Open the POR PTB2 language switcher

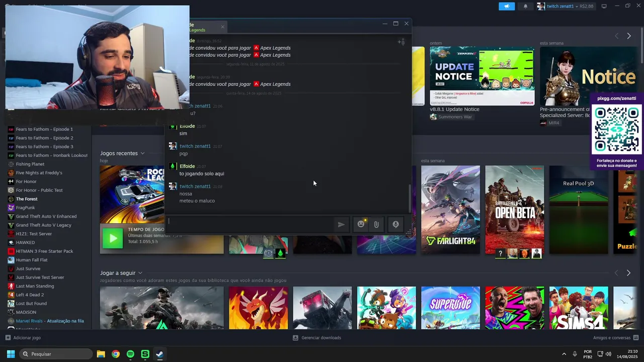click(x=588, y=354)
